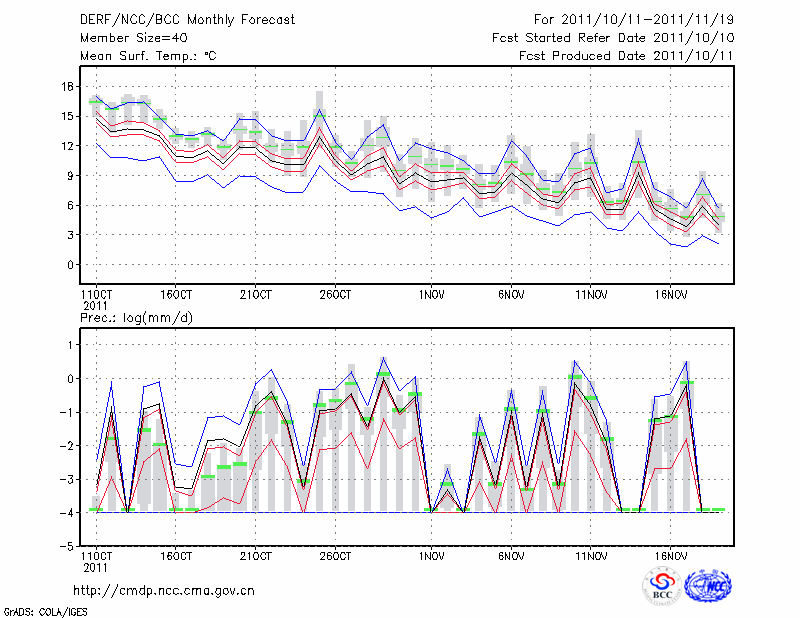Click the 1 value on precipitation y-axis
The width and height of the screenshot is (800, 618).
(x=71, y=345)
